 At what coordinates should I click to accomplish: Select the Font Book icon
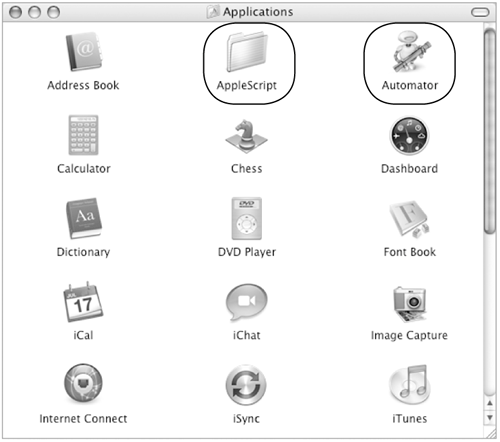pyautogui.click(x=409, y=219)
